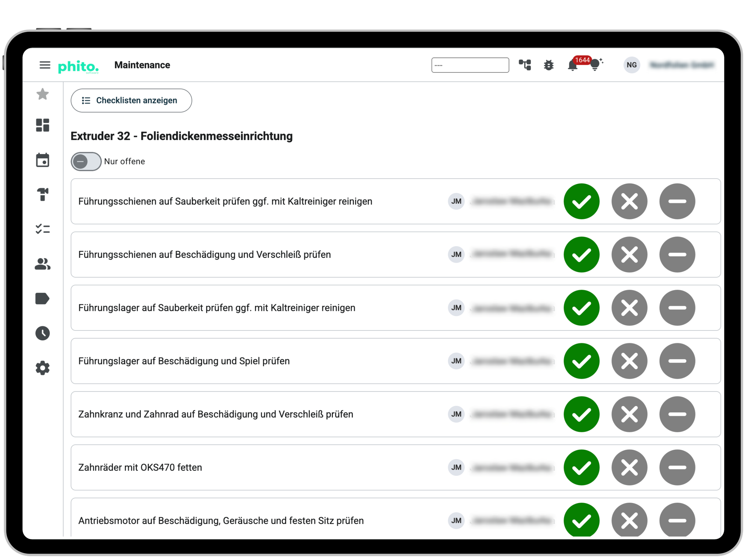Click the lightbulb suggestions icon

pyautogui.click(x=596, y=64)
